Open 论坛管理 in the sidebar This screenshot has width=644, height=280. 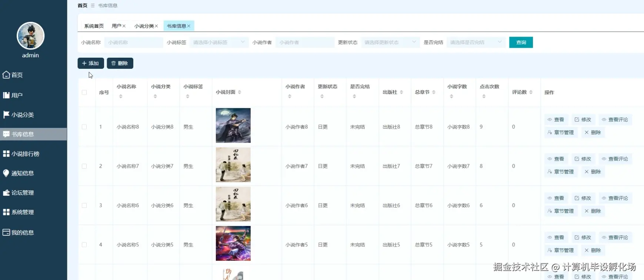(18, 193)
